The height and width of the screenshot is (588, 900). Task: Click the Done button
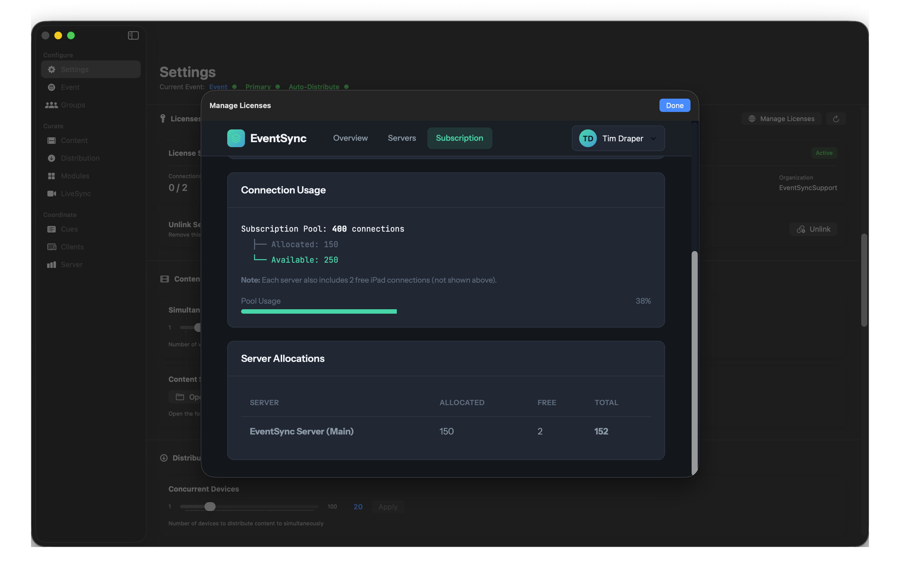(x=675, y=106)
